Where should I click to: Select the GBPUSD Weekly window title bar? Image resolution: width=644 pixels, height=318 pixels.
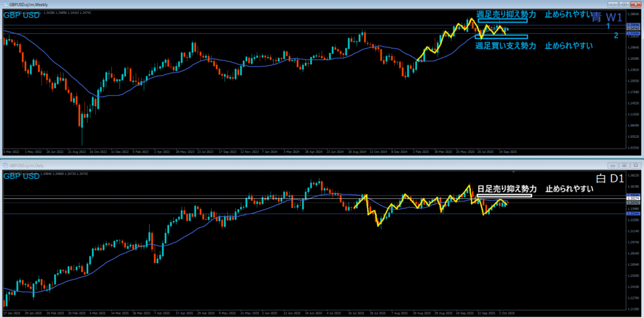pyautogui.click(x=252, y=4)
